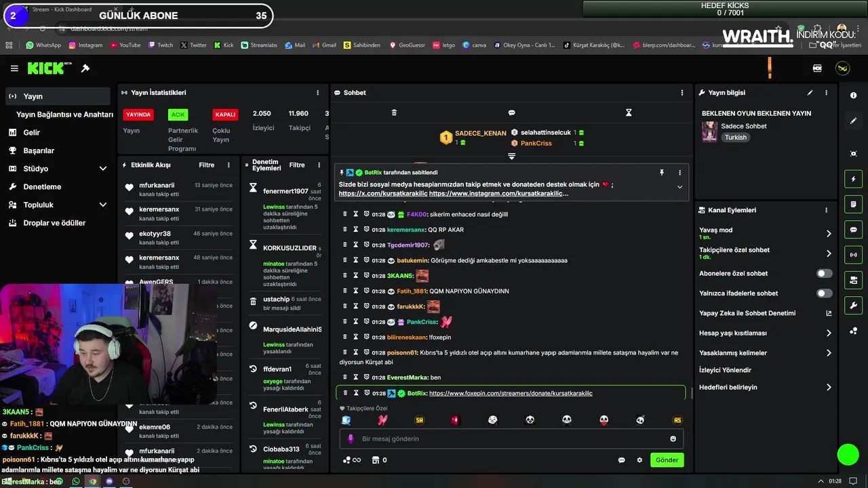Click the note page icon in right toolbar

point(853,204)
